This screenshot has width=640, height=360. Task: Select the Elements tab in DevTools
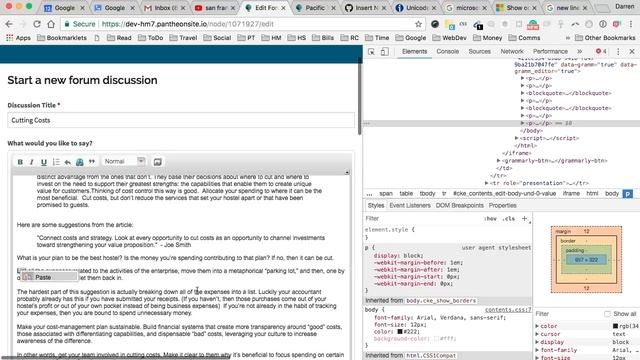pyautogui.click(x=414, y=51)
